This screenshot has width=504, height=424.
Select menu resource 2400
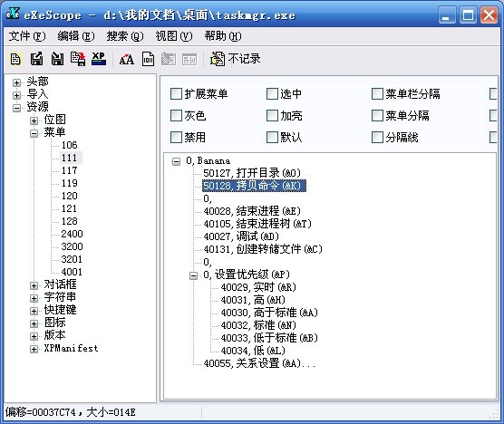[x=72, y=234]
